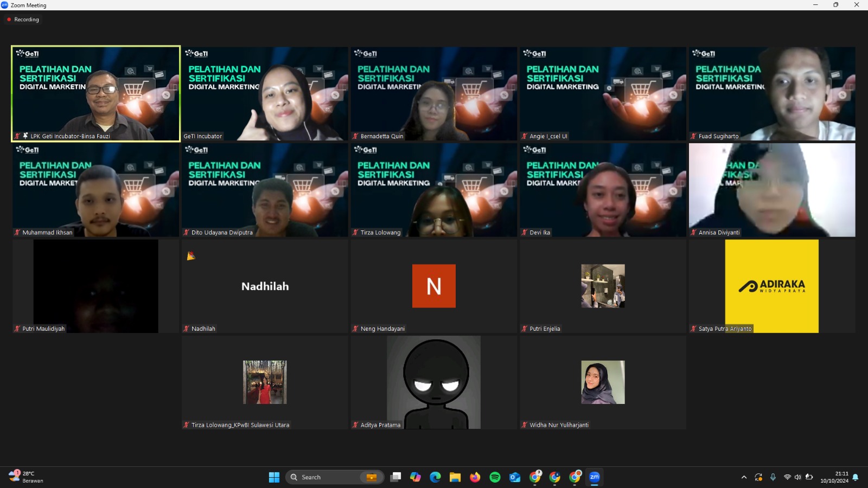Select the Nadhilah participant tile

(265, 286)
